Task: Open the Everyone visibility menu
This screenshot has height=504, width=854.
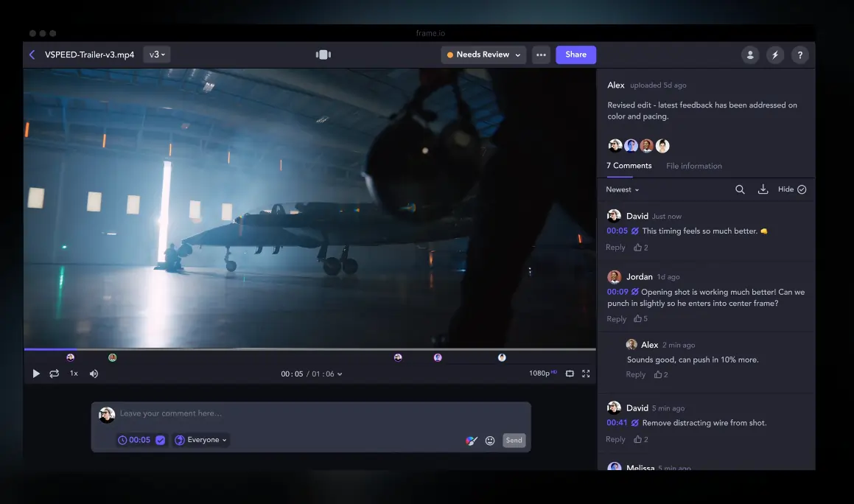Action: click(200, 440)
